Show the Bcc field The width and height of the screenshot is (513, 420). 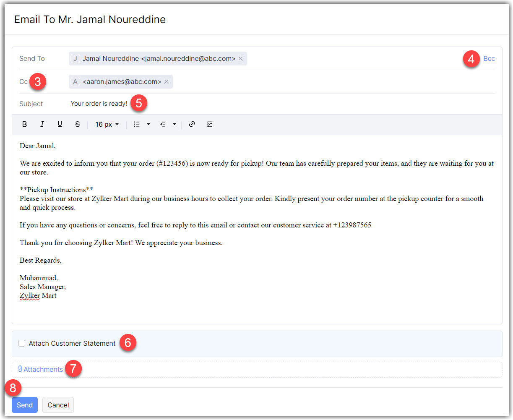489,59
